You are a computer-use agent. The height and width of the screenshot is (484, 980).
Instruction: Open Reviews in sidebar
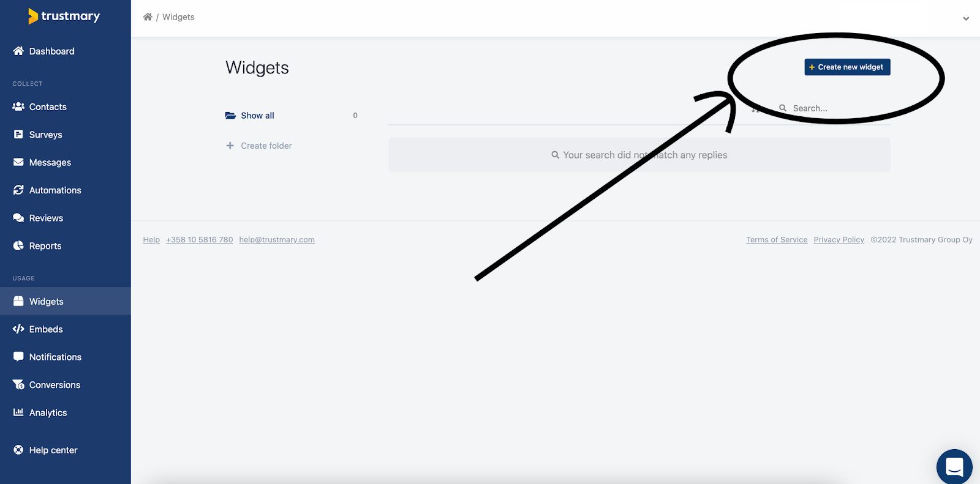click(x=66, y=218)
